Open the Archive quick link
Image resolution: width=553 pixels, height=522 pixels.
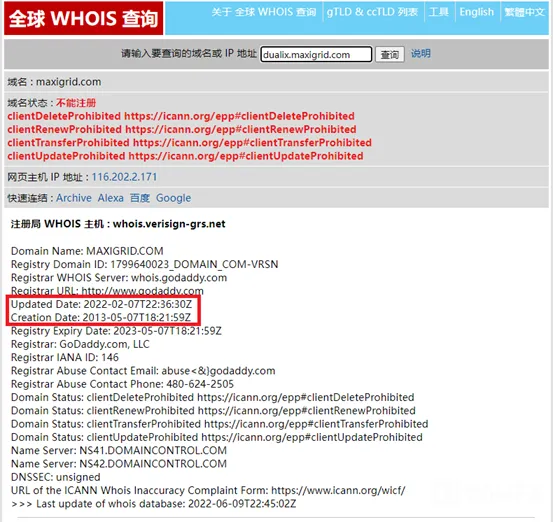[74, 198]
